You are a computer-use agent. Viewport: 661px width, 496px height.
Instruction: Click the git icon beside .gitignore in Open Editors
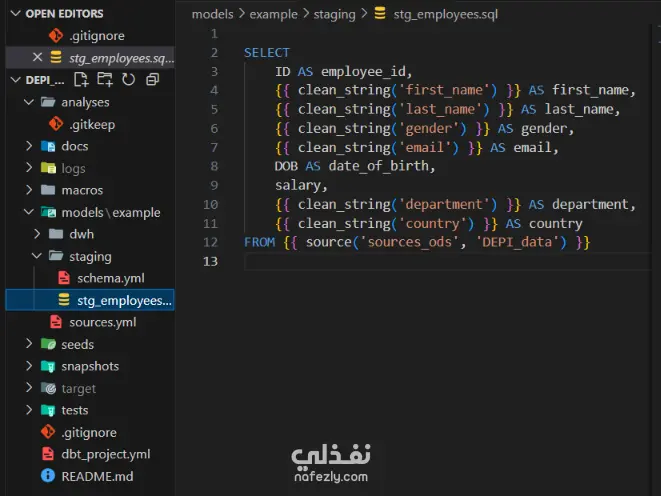[56, 35]
